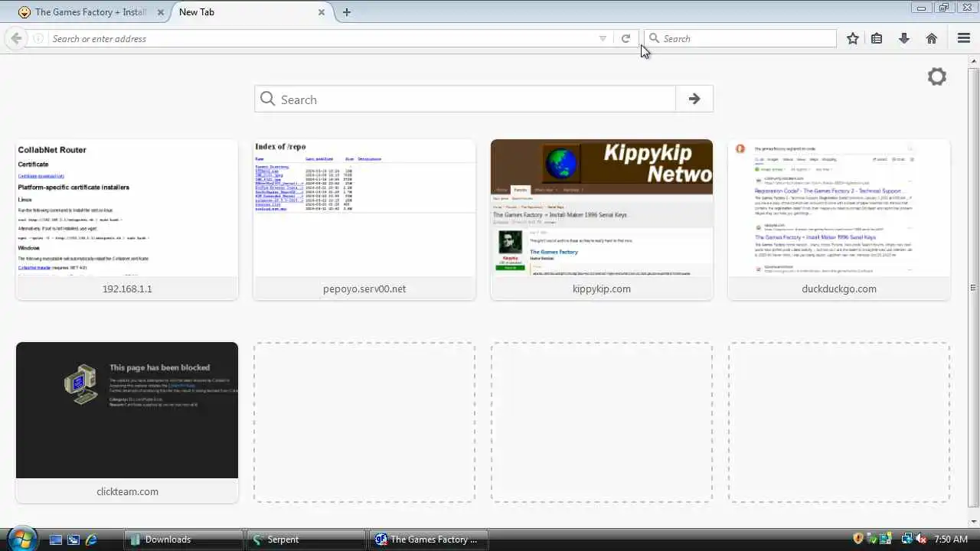Click the magnifier icon in page search box
The width and height of the screenshot is (980, 551).
267,99
